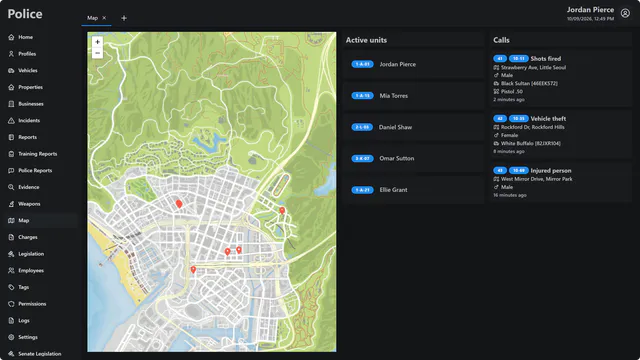Screen dimensions: 640x360
Task: Click the Legislation gavel icon
Action: 11,254
